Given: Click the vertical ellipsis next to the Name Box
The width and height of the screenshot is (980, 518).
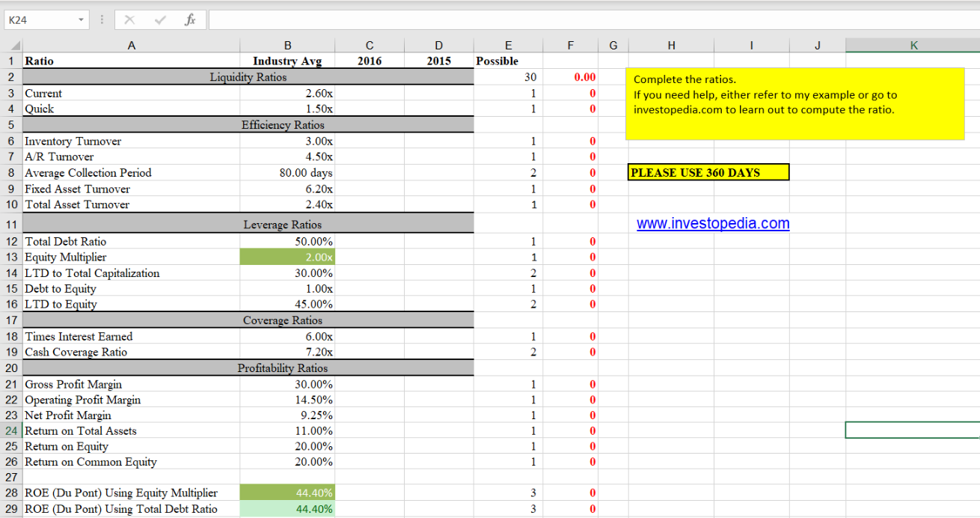Looking at the screenshot, I should click(x=101, y=19).
